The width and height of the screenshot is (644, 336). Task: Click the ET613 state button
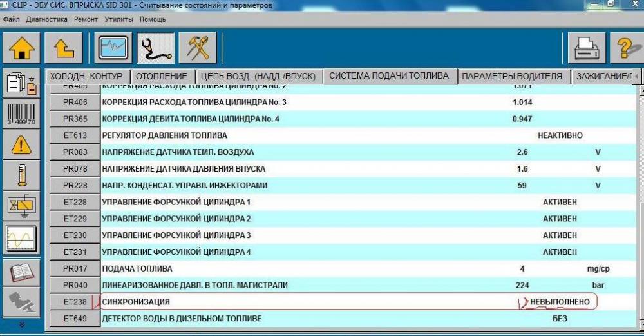[75, 135]
